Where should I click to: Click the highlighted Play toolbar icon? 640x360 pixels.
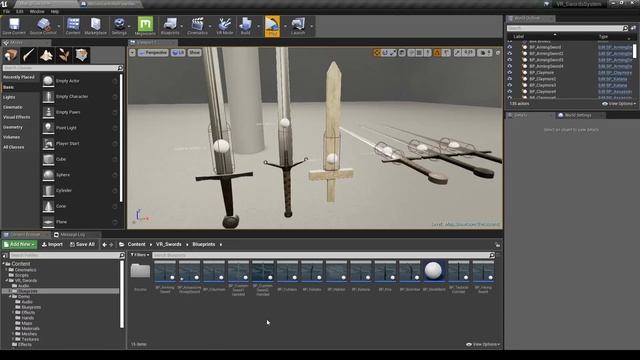[x=272, y=26]
